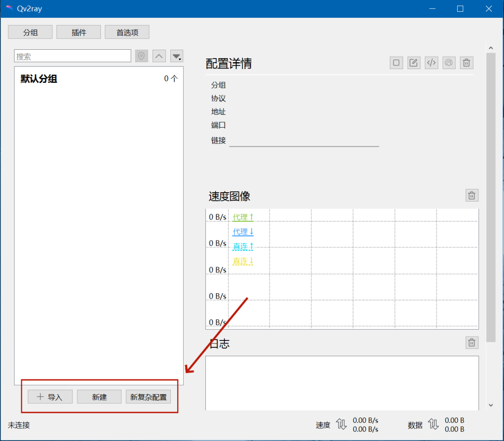
Task: Click the 新建 new connection button
Action: click(x=99, y=397)
